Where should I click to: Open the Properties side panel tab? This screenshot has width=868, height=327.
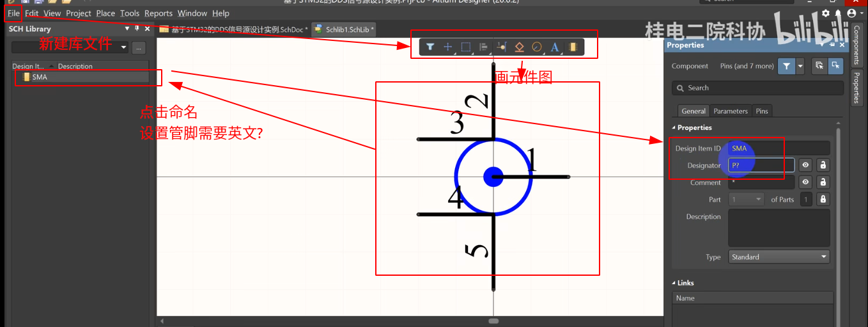856,88
